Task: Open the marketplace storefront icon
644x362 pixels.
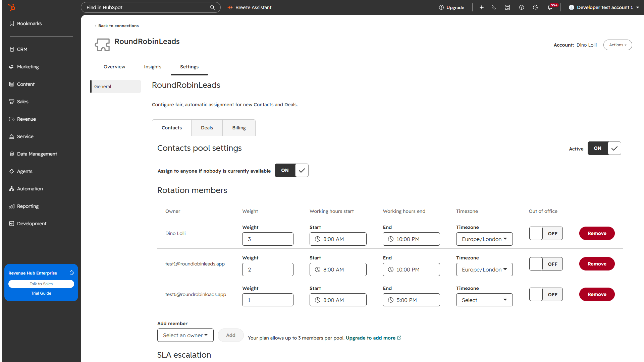Action: (x=507, y=7)
